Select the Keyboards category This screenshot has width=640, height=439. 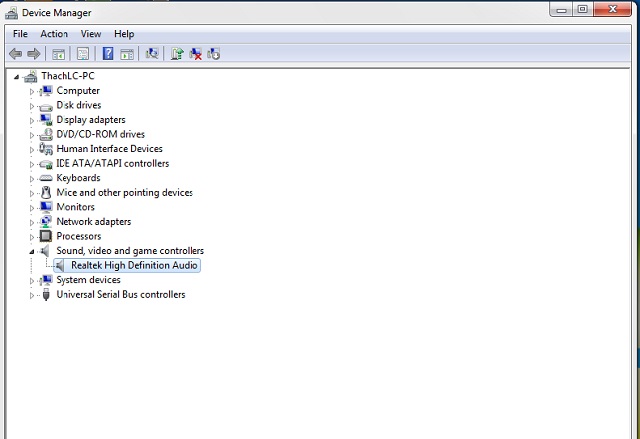78,178
